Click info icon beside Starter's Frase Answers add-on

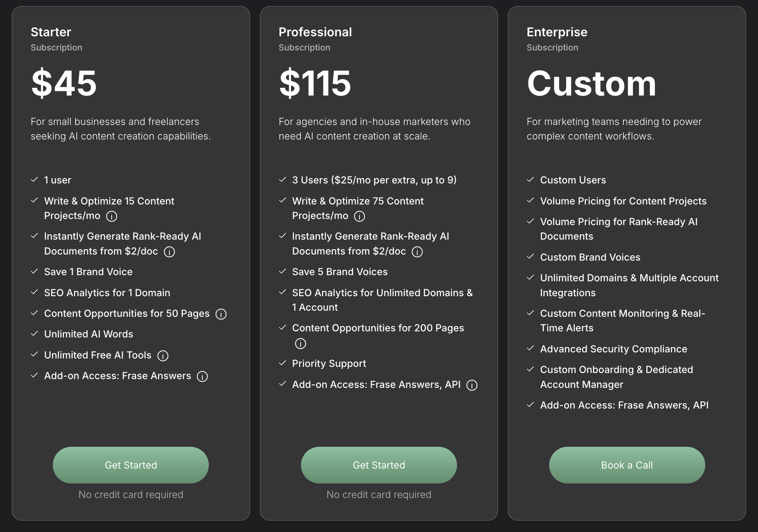tap(202, 376)
